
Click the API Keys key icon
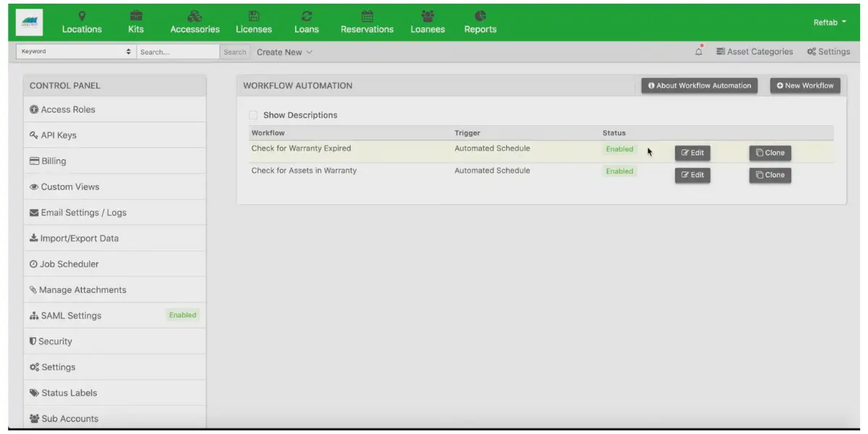[x=34, y=135]
